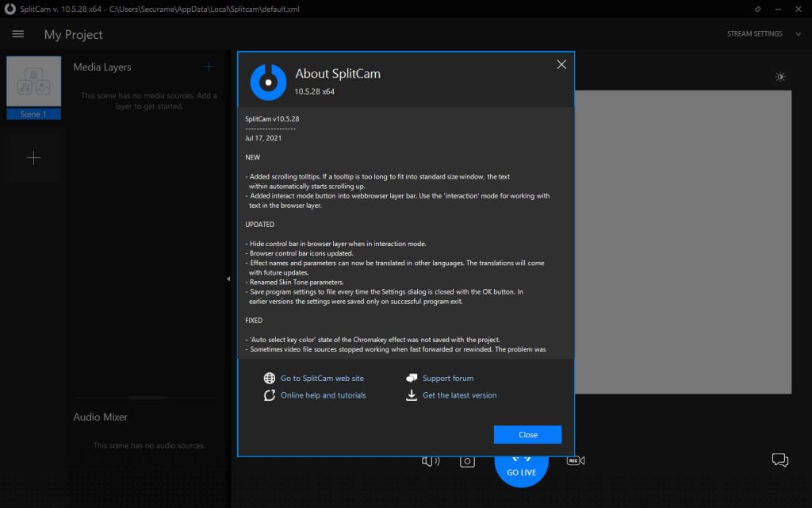Close the About SplitCam dialog with X

point(561,64)
